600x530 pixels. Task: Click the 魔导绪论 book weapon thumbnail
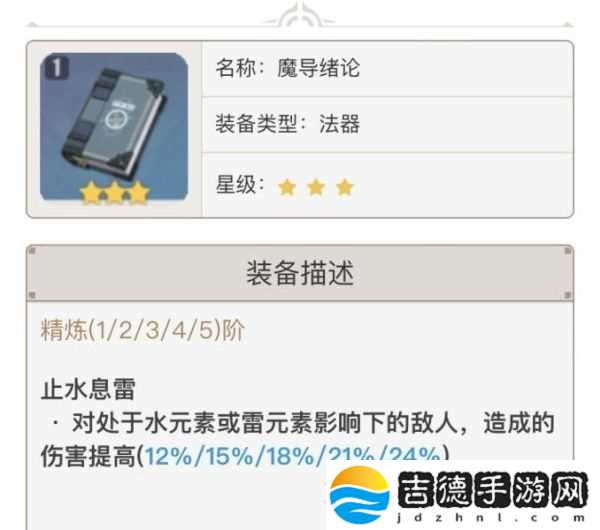(114, 127)
